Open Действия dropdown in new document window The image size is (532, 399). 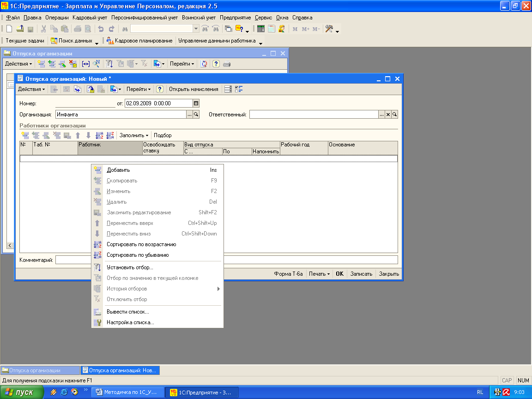pos(31,89)
